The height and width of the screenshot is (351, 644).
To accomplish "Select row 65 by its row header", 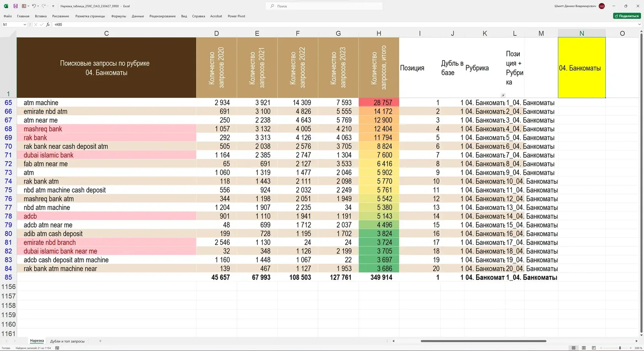I will coord(8,103).
